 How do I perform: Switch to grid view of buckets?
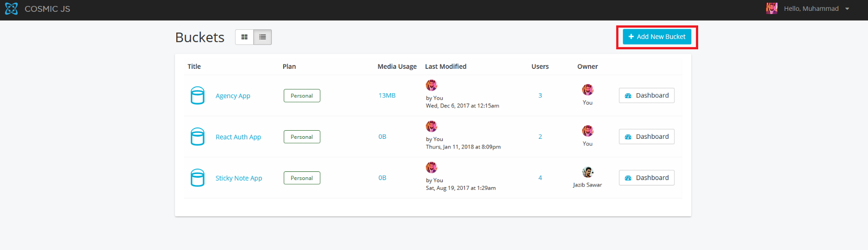click(x=245, y=37)
